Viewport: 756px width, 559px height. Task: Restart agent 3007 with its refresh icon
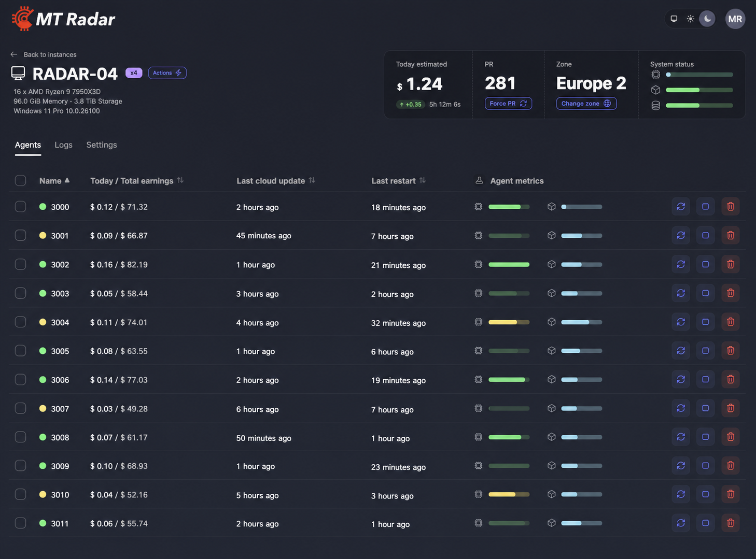[x=681, y=408]
